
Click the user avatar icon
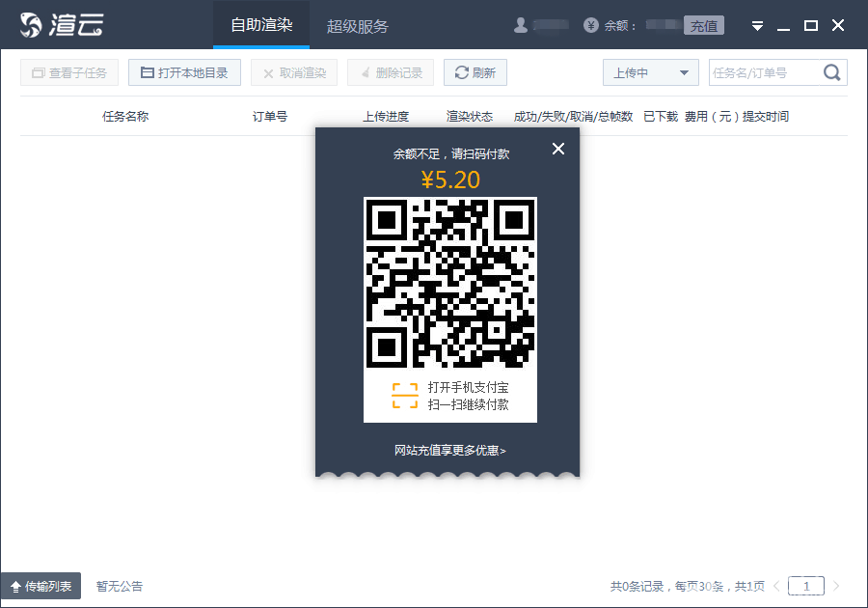(x=521, y=25)
